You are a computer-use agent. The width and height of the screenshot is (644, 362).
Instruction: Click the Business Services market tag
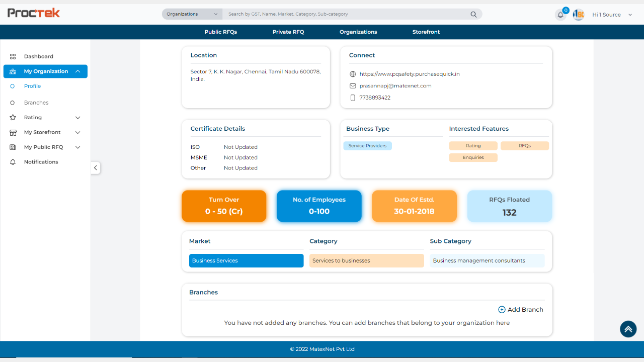(246, 260)
